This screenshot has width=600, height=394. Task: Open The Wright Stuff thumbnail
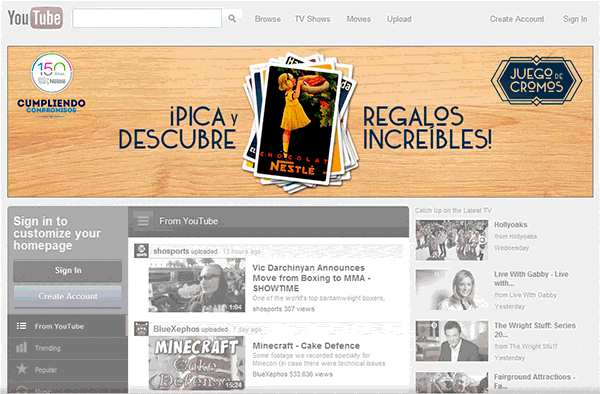click(452, 341)
